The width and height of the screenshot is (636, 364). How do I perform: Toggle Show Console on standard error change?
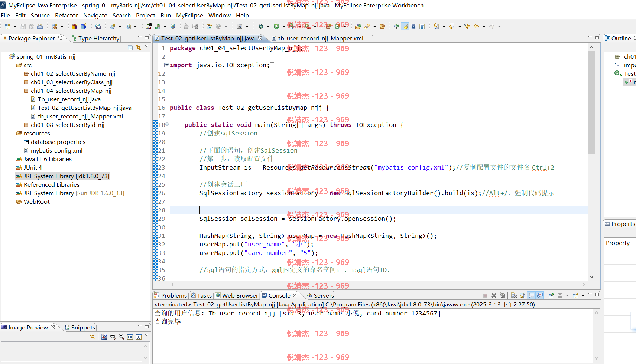(x=540, y=295)
